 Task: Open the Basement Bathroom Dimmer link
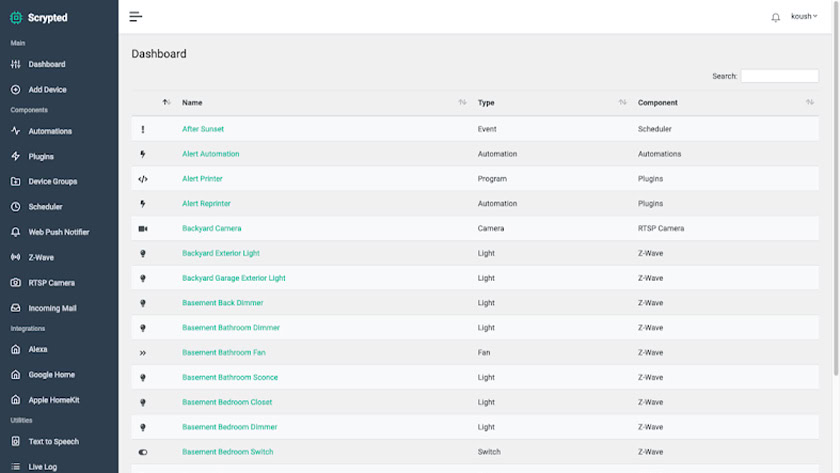click(231, 328)
